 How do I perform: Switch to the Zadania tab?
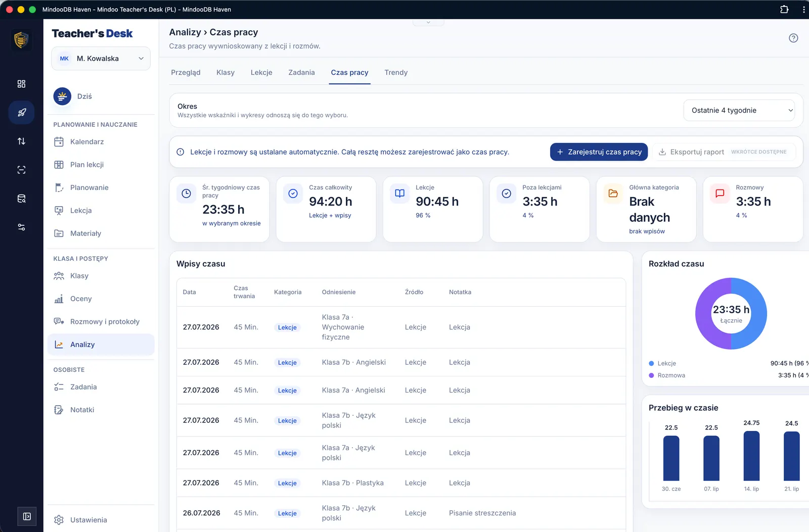pos(301,73)
